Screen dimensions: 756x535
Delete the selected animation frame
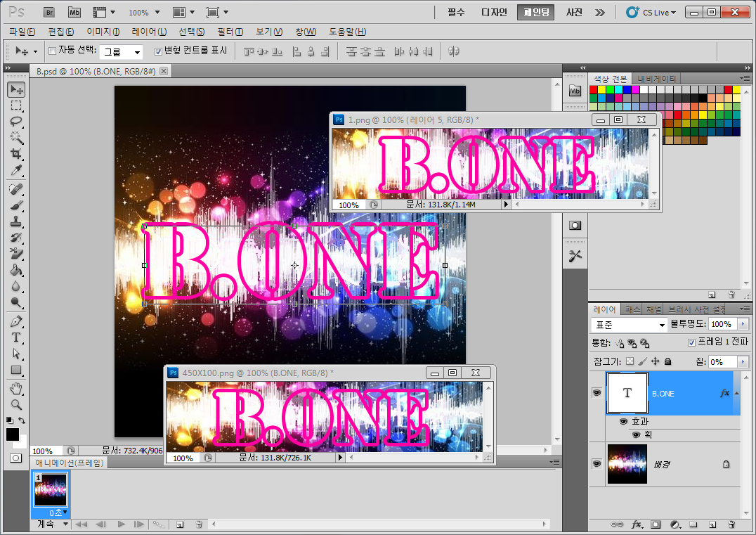199,524
